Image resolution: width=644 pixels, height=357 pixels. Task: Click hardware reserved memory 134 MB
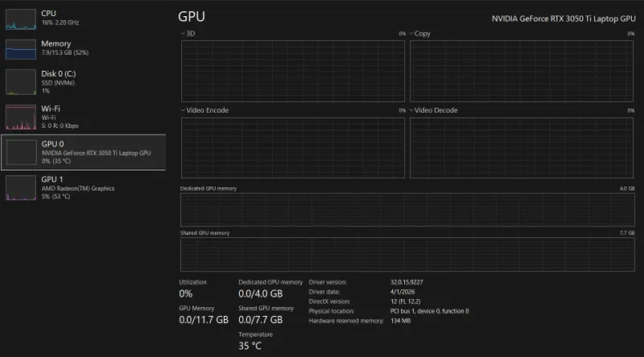point(400,321)
